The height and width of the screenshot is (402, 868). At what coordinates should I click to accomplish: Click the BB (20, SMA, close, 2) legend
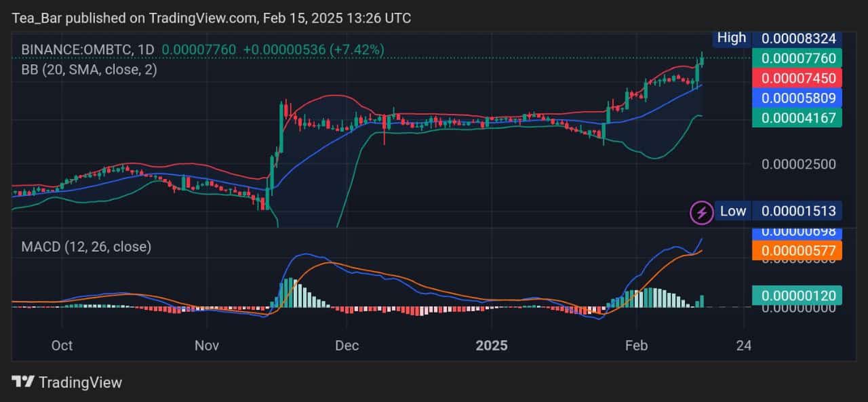click(x=89, y=69)
